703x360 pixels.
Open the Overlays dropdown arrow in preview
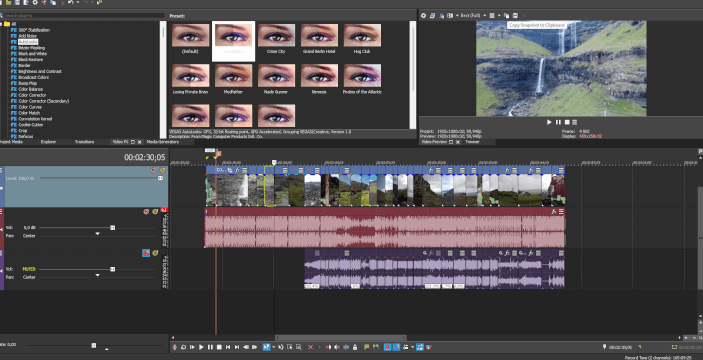[x=499, y=15]
